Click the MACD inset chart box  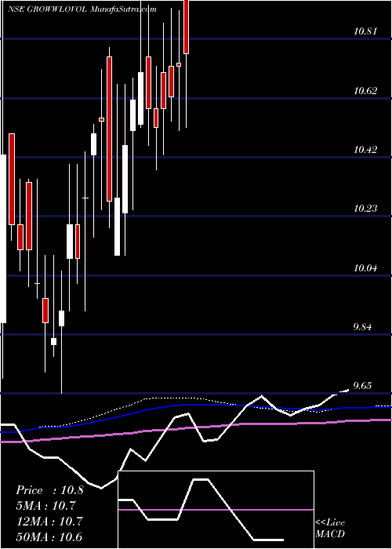(x=216, y=510)
